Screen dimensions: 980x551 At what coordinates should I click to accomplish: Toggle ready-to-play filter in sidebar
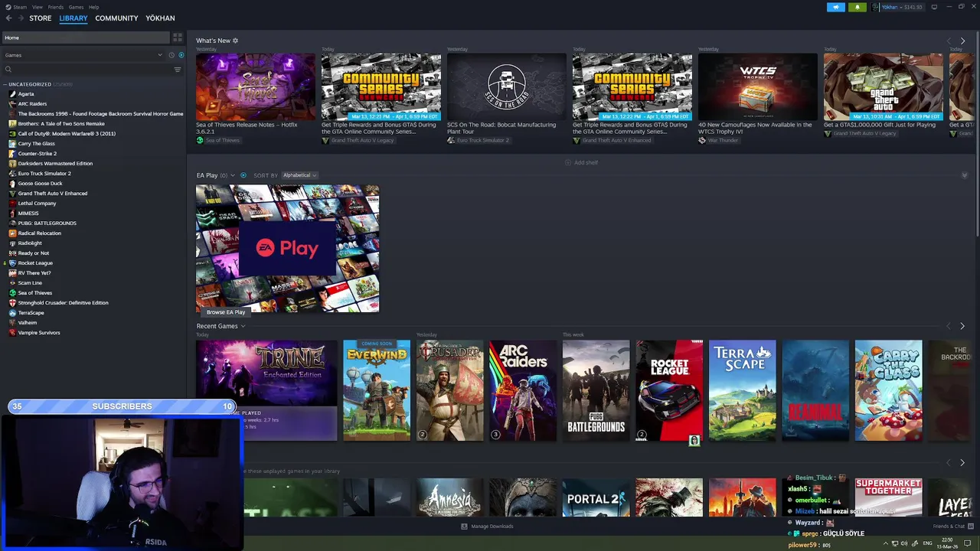(x=181, y=55)
